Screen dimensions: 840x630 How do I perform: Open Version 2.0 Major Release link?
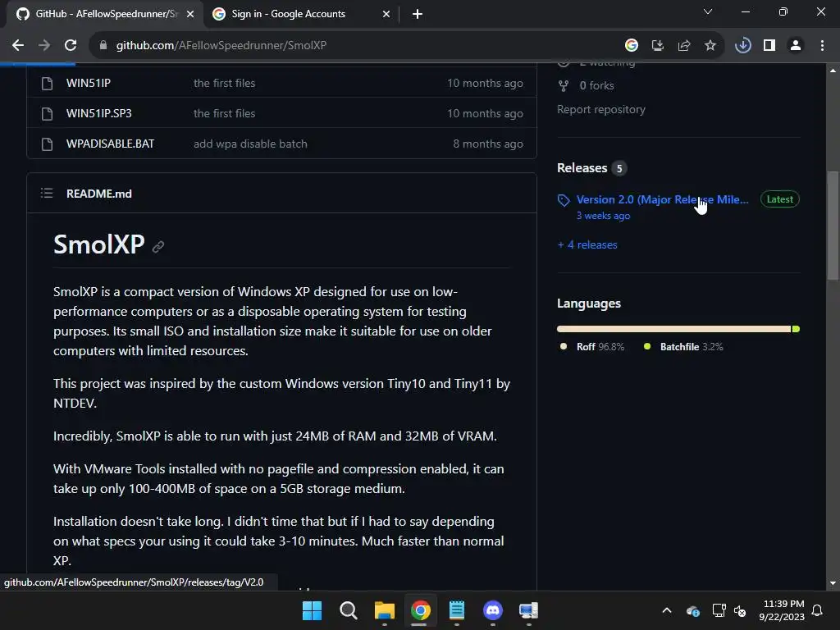tap(663, 199)
